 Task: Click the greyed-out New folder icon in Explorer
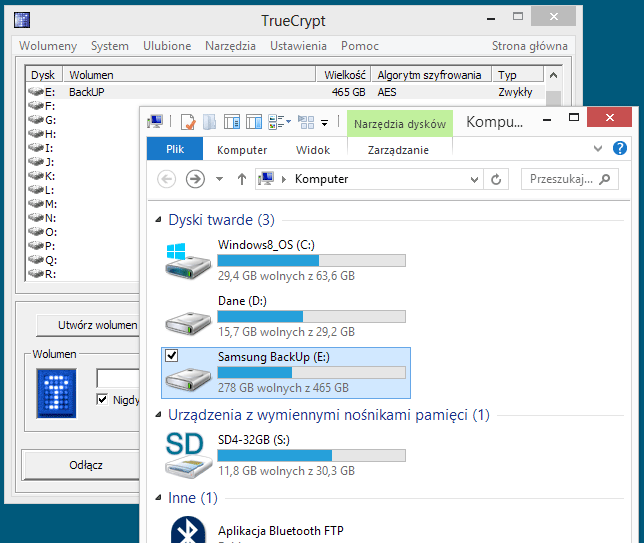[209, 122]
